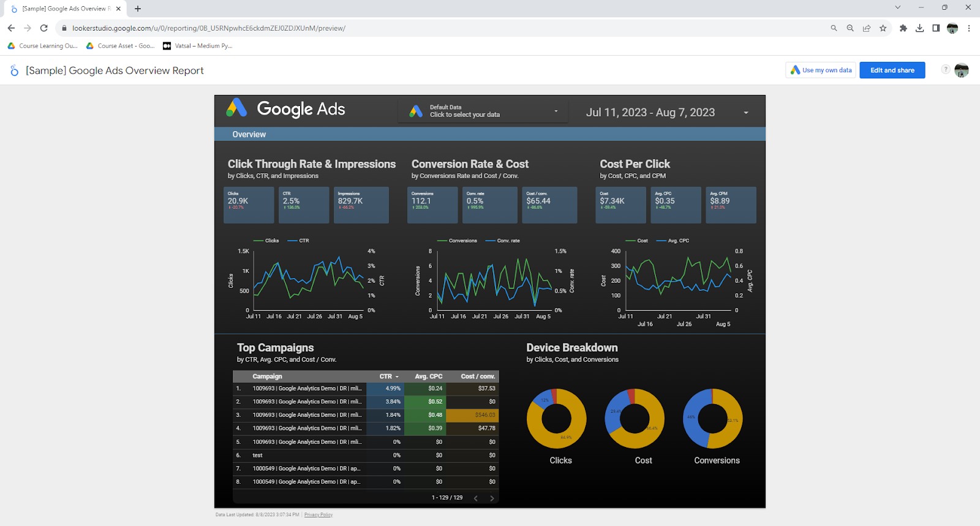Screen dimensions: 980x526
Task: Click the Use my own data button
Action: tap(821, 70)
